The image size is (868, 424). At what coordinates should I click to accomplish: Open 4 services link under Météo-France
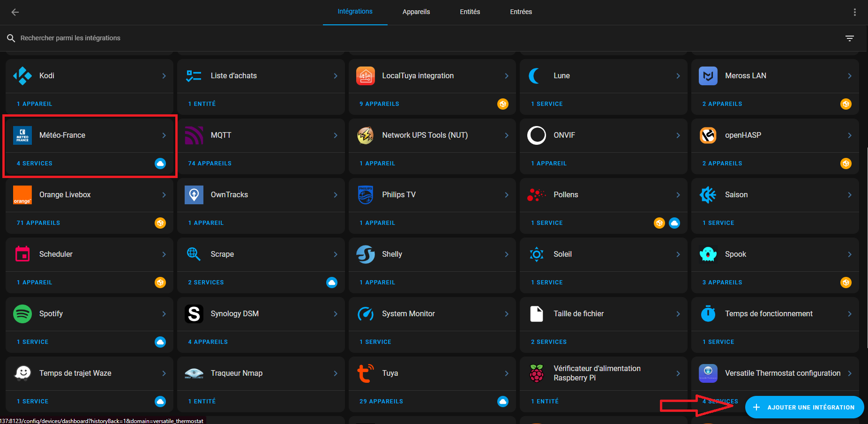35,164
